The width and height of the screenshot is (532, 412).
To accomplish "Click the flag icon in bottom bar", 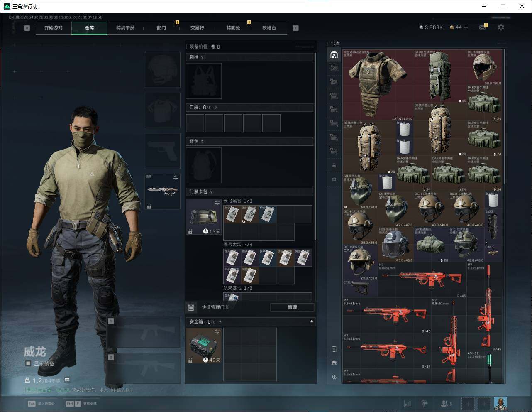I will click(425, 404).
